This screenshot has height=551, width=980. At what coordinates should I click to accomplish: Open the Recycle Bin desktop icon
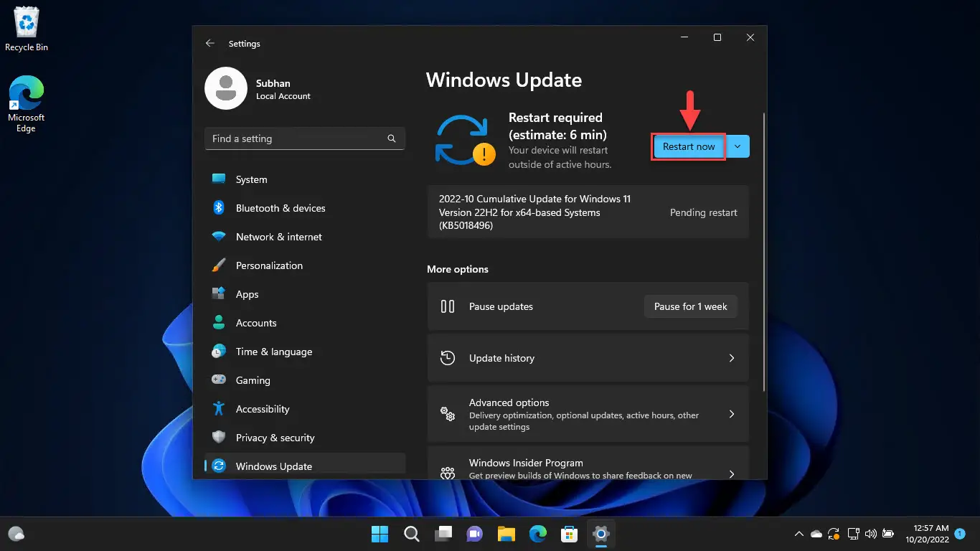(26, 29)
